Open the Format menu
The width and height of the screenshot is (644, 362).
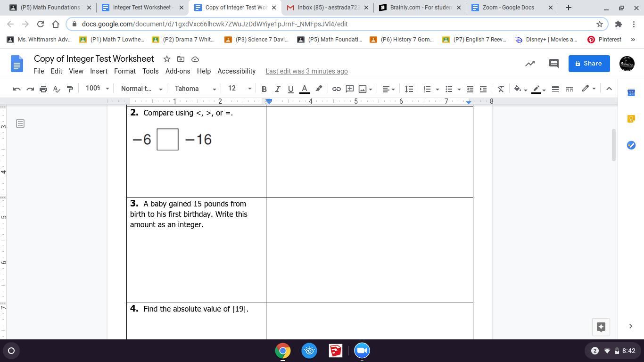point(125,71)
